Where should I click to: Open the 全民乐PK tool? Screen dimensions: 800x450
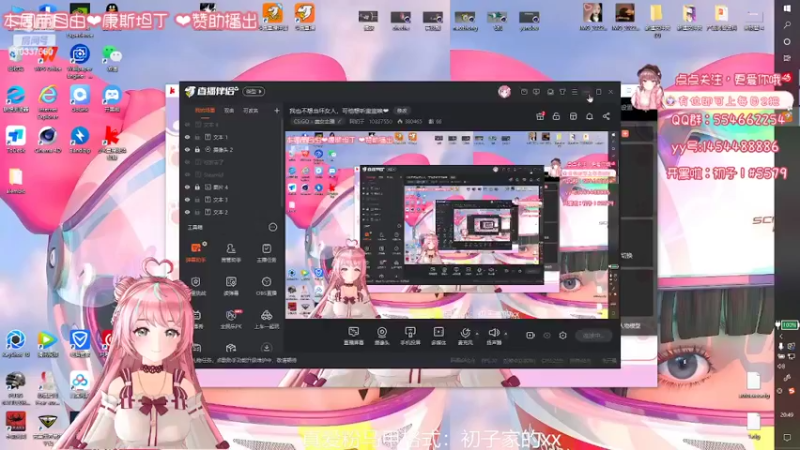(x=231, y=319)
